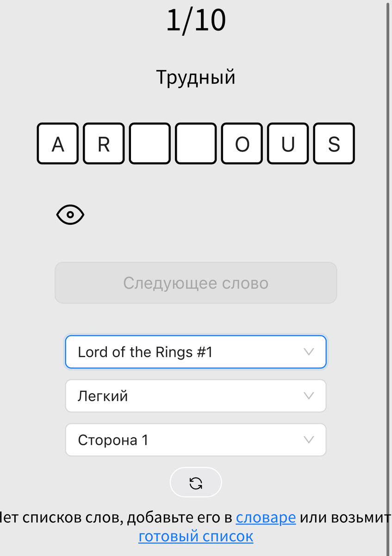Image resolution: width=392 pixels, height=556 pixels.
Task: Click the chevron on the 'Легкий' dropdown
Action: point(310,396)
